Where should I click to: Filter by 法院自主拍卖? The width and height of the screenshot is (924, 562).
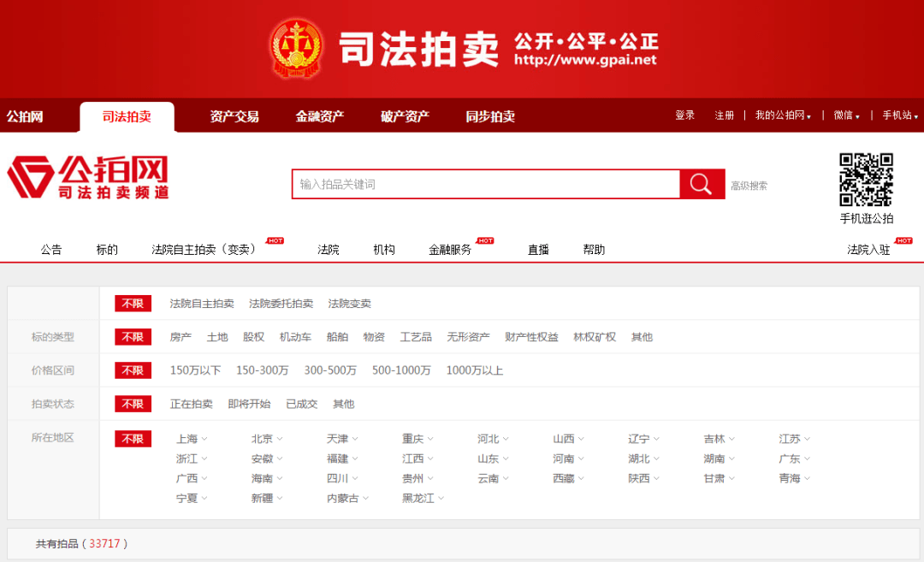click(202, 304)
